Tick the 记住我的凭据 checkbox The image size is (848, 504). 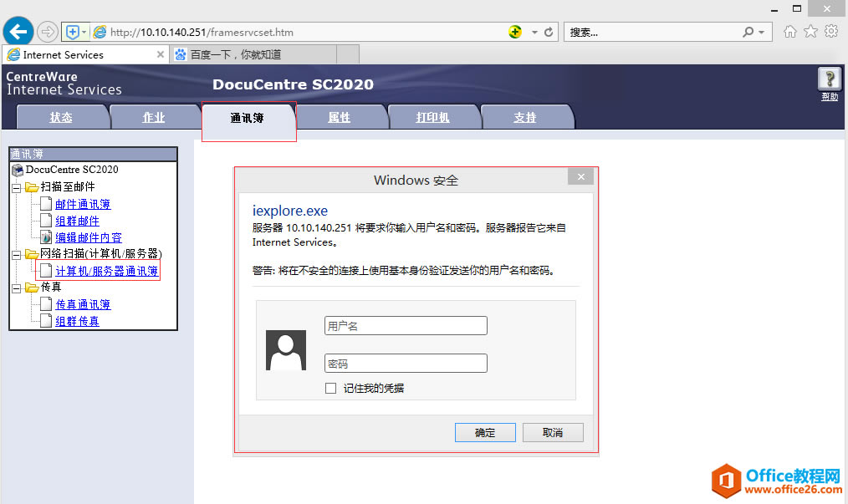click(x=330, y=389)
